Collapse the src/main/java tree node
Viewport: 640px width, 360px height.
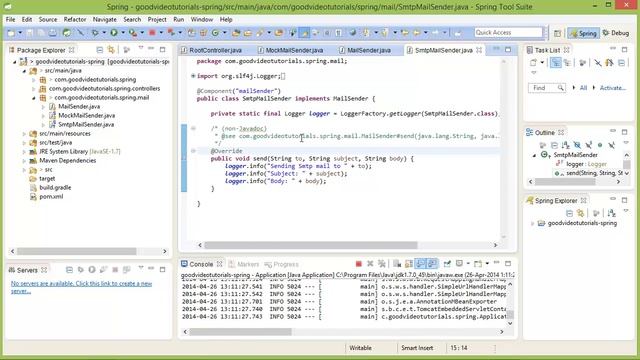click(x=24, y=71)
